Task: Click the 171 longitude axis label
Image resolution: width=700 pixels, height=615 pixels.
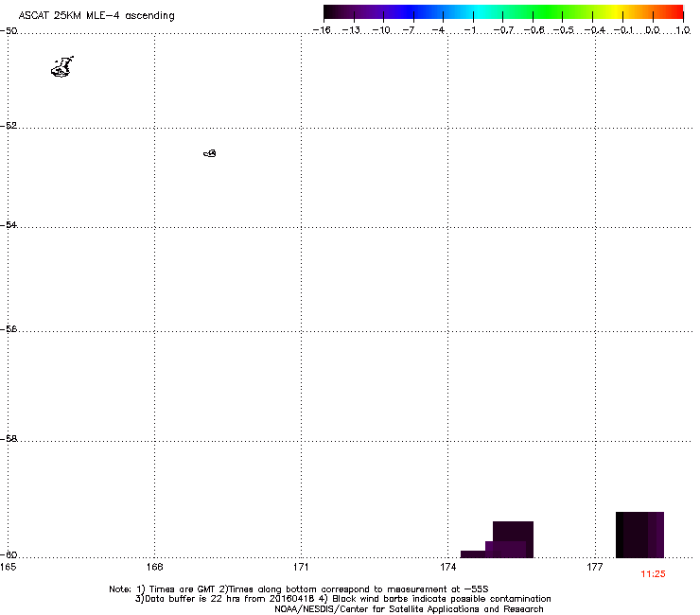Action: click(x=301, y=567)
